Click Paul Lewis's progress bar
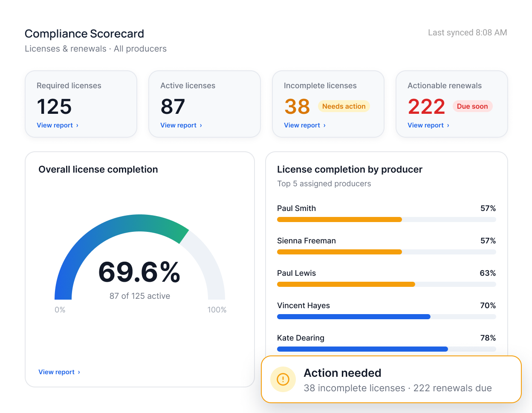 click(x=386, y=284)
